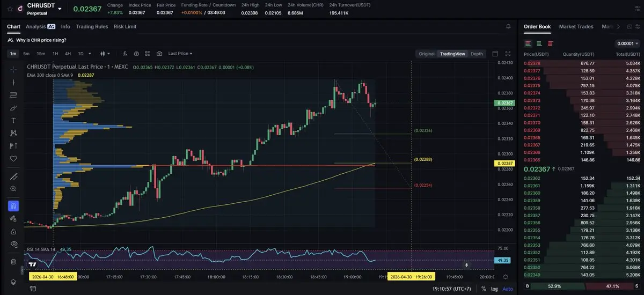This screenshot has width=644, height=295.
Task: Select the trend line drawing tool
Action: pos(13,82)
